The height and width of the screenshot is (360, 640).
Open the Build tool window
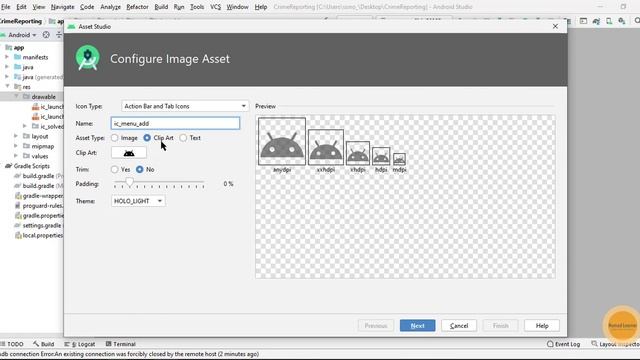43,344
